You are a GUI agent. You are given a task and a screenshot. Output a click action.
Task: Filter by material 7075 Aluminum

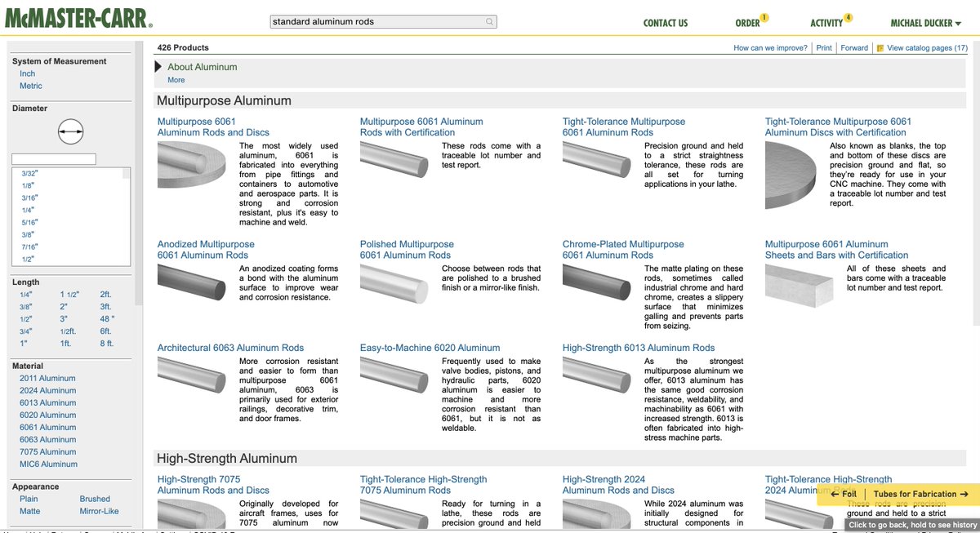(47, 451)
